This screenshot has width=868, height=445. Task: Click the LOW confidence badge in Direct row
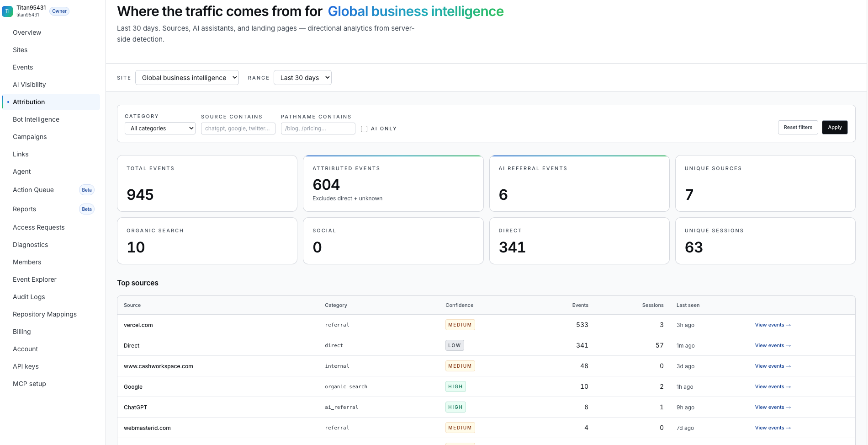pos(455,345)
